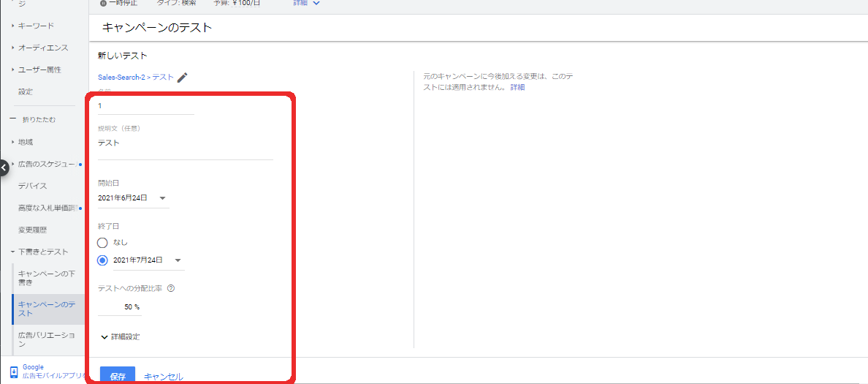Image resolution: width=868 pixels, height=384 pixels.
Task: Select the 2021年7月24日 end date radio button
Action: (103, 260)
